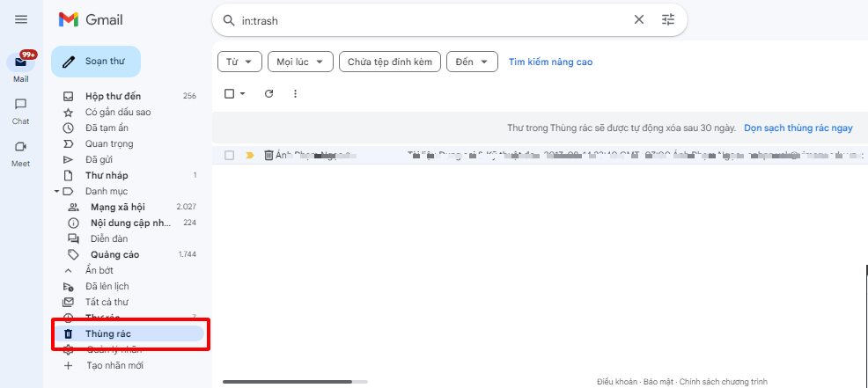Click Dọn sạch thùng rác ngay link
Image resolution: width=868 pixels, height=388 pixels.
click(798, 128)
